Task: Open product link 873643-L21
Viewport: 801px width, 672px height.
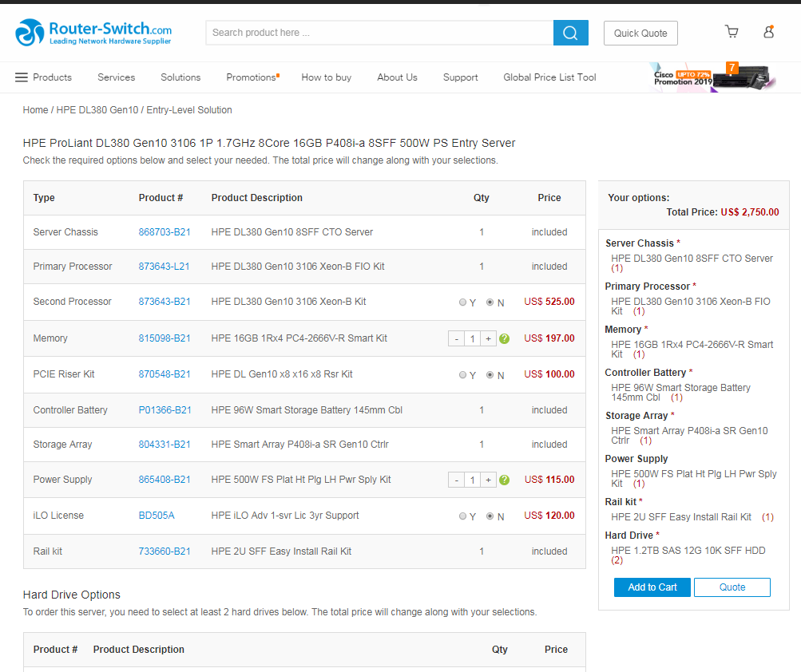Action: (x=164, y=267)
